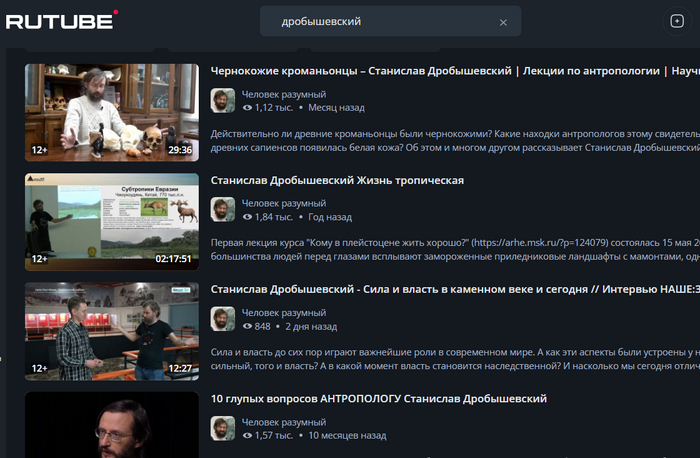
Task: Open title Чернокожие кроманьонцы – Станислав Дробышевский
Action: click(x=455, y=71)
